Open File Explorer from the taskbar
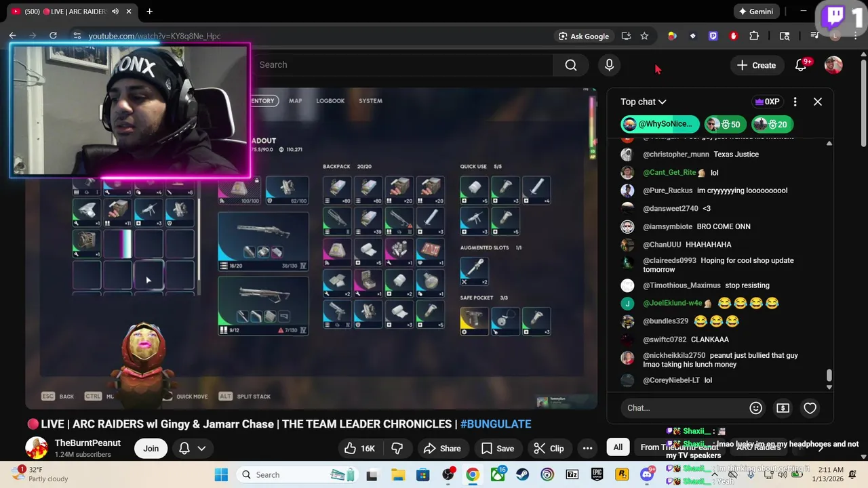The width and height of the screenshot is (868, 488). pyautogui.click(x=397, y=475)
